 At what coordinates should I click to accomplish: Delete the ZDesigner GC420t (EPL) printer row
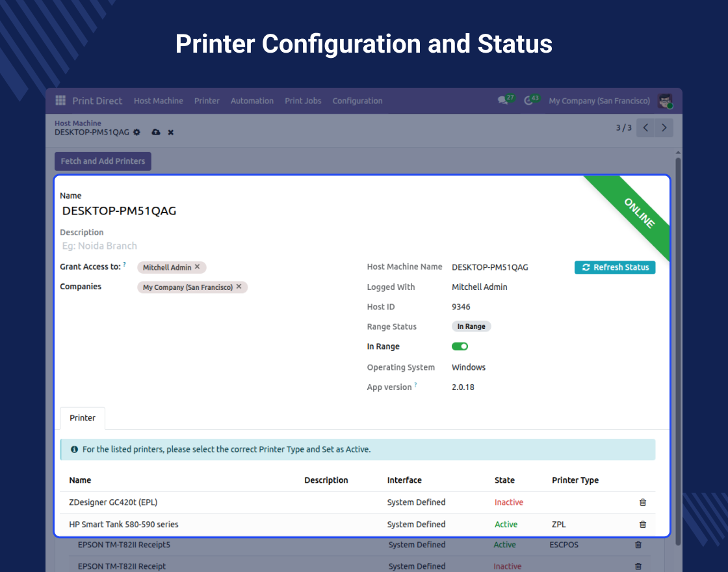643,502
